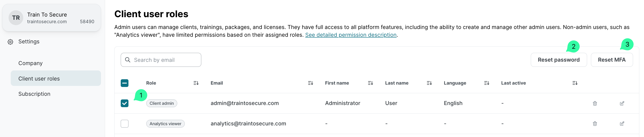Focus the Search by email field
Image resolution: width=644 pixels, height=137 pixels.
click(165, 60)
